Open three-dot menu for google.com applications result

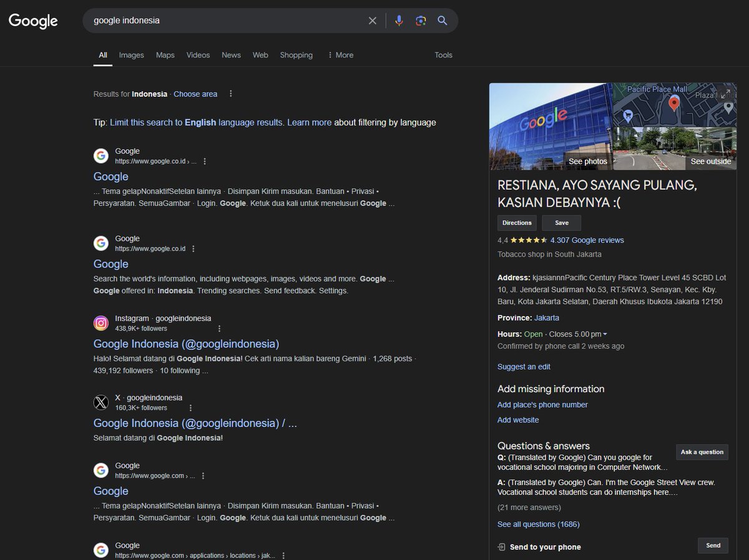[283, 555]
